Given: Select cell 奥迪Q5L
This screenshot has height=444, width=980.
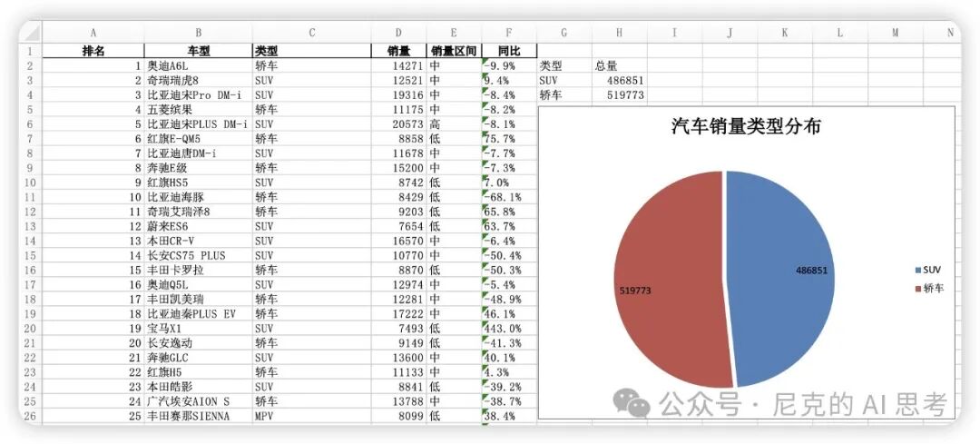Looking at the screenshot, I should click(x=198, y=285).
